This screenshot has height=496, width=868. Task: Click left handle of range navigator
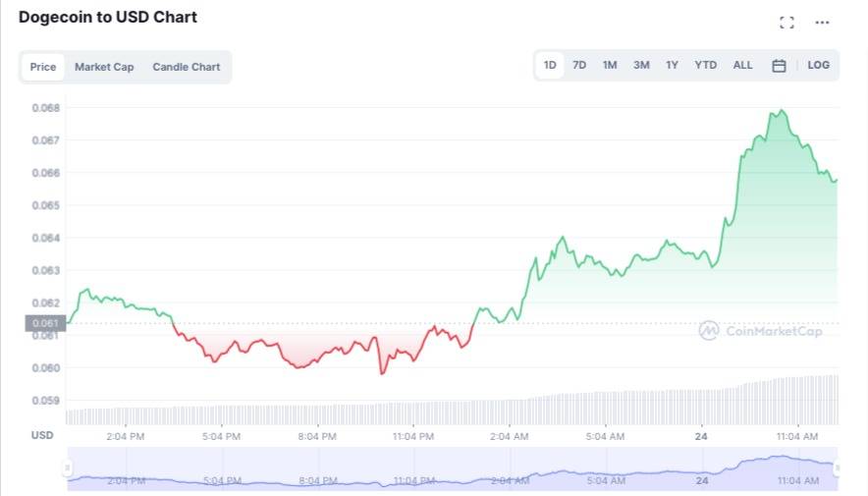pyautogui.click(x=68, y=468)
